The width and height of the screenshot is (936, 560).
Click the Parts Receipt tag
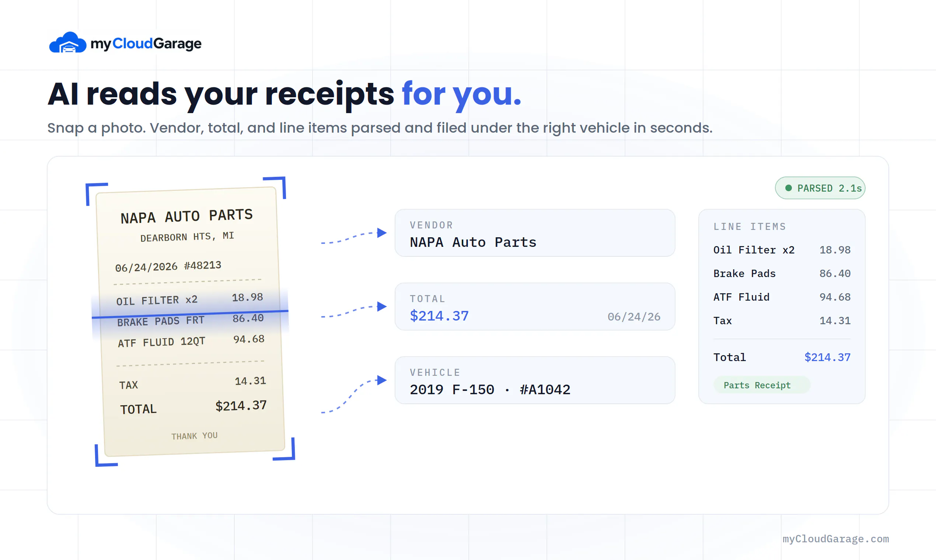(762, 385)
